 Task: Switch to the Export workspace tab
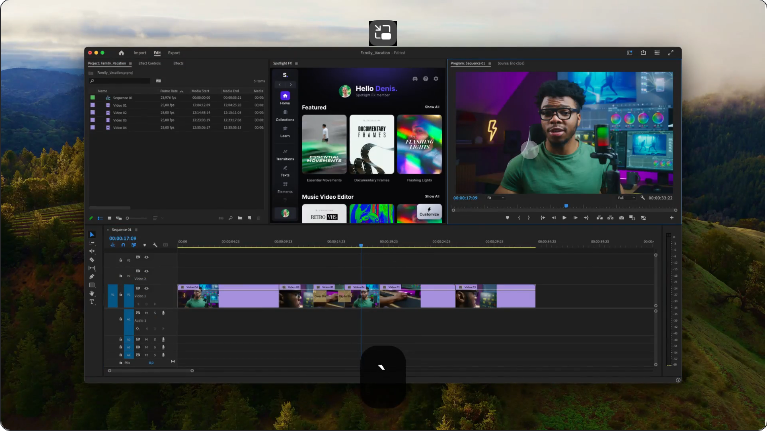[174, 52]
